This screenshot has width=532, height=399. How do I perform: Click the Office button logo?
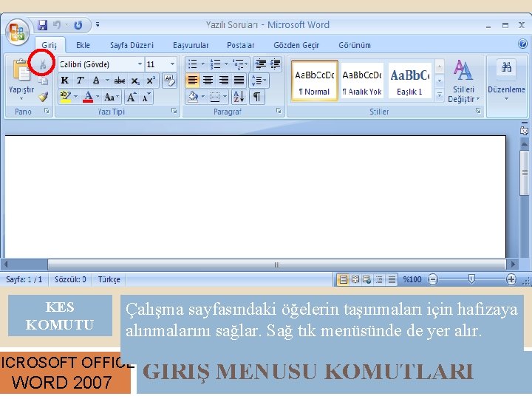click(17, 33)
